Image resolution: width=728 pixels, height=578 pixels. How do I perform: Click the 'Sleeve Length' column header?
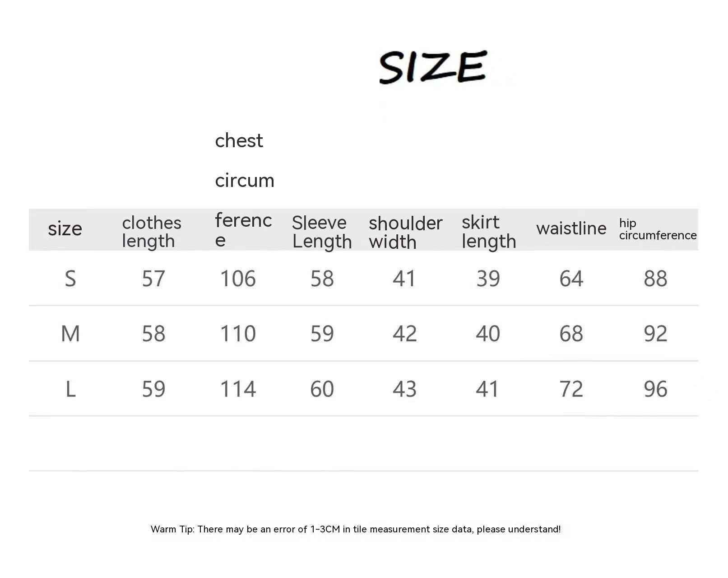(321, 232)
